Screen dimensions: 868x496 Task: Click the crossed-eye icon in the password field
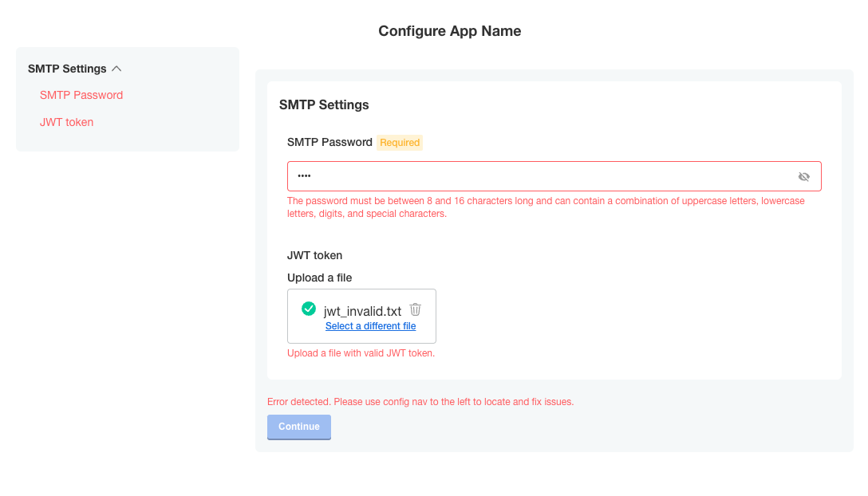tap(803, 176)
